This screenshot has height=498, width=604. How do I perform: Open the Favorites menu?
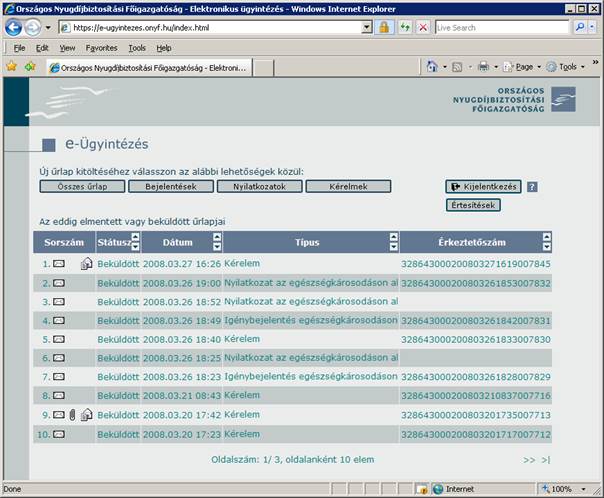click(101, 47)
